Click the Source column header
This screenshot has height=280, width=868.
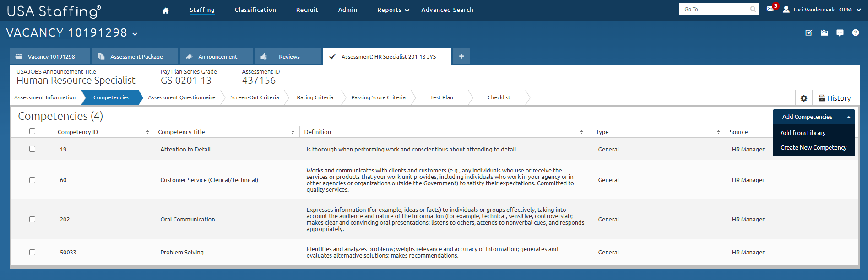click(738, 132)
